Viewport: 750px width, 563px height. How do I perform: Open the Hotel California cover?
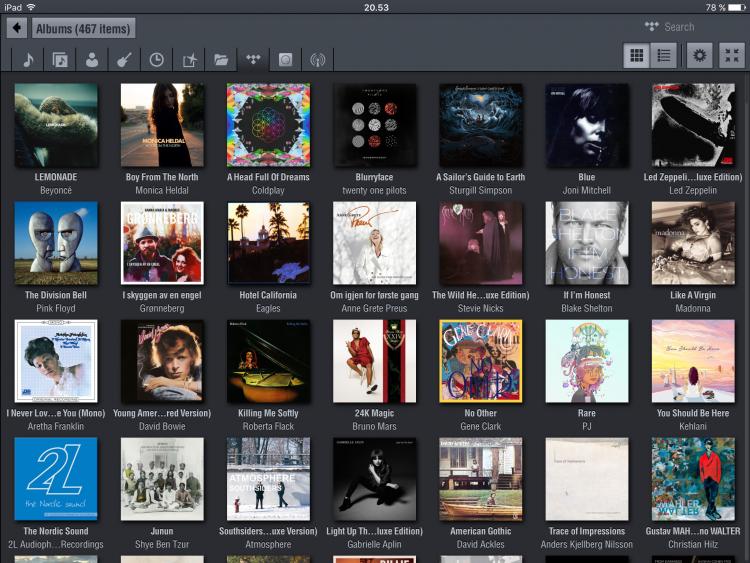pyautogui.click(x=268, y=243)
